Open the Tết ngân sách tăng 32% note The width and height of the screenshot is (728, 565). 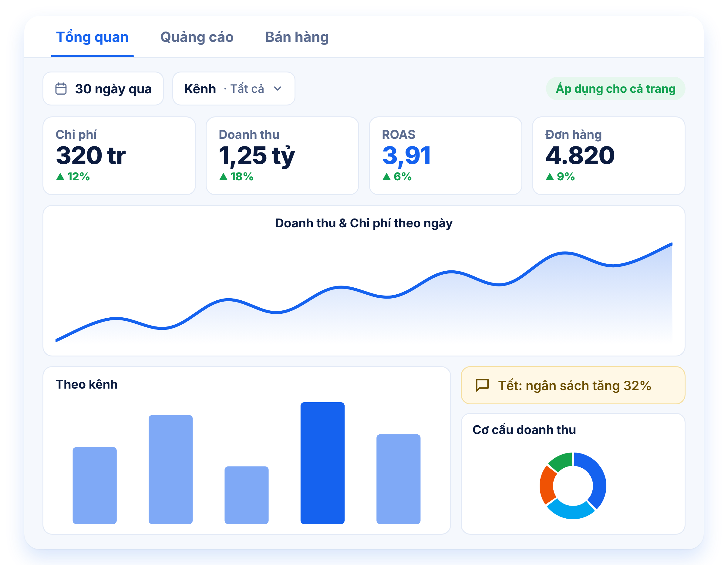573,386
